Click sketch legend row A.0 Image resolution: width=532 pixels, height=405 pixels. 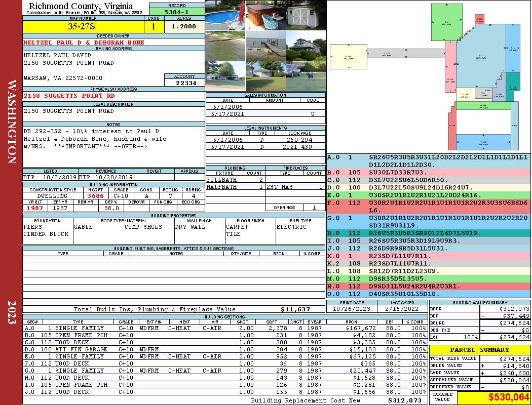429,161
